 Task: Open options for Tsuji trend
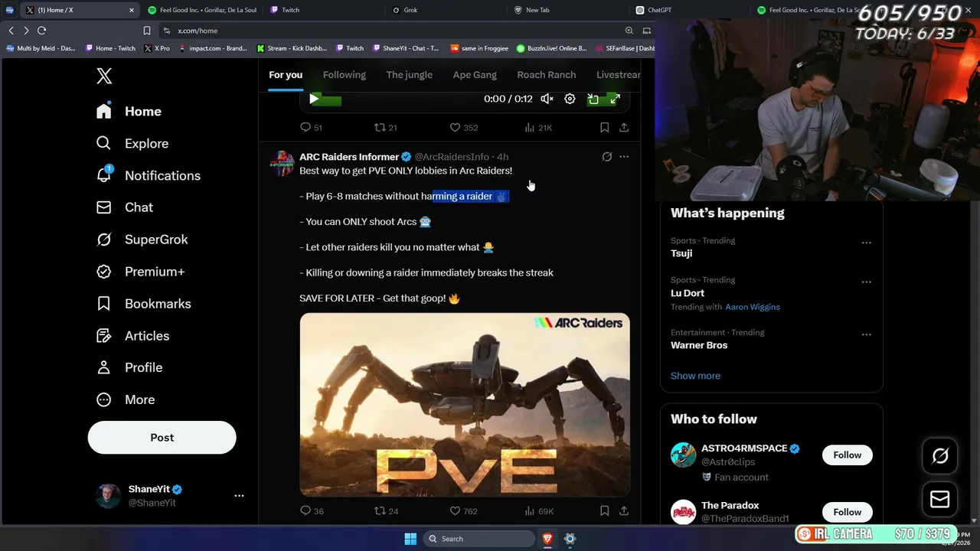866,243
